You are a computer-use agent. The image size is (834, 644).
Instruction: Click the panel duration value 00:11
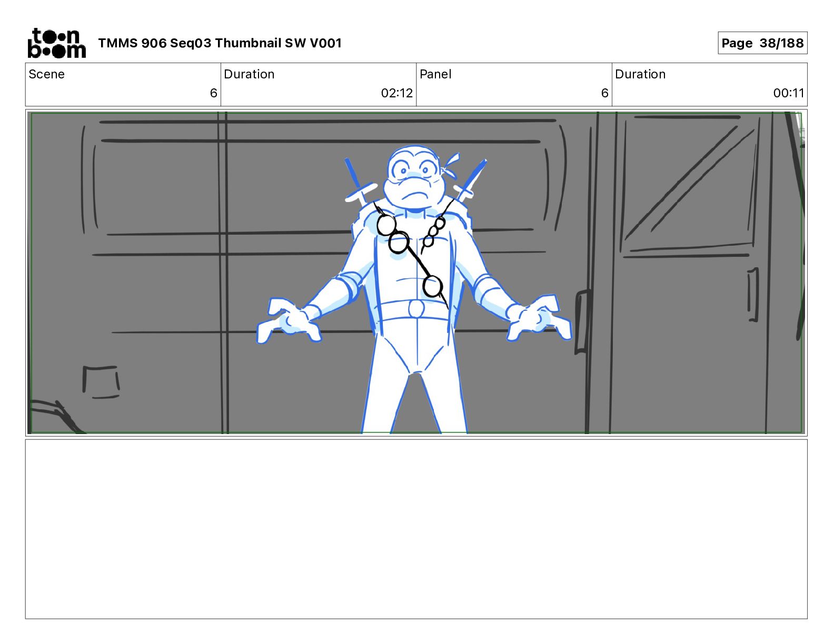789,93
